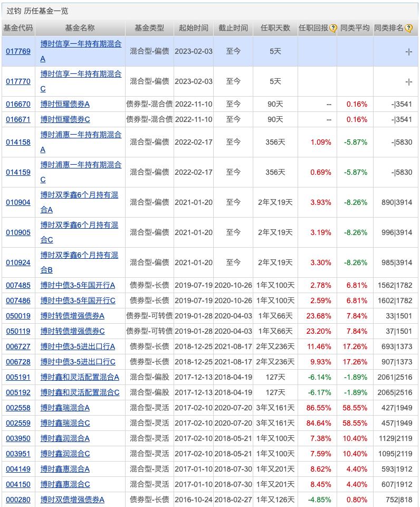Open fund 博时恒耀债券A
Screen dimensions: 420x507
pos(65,104)
